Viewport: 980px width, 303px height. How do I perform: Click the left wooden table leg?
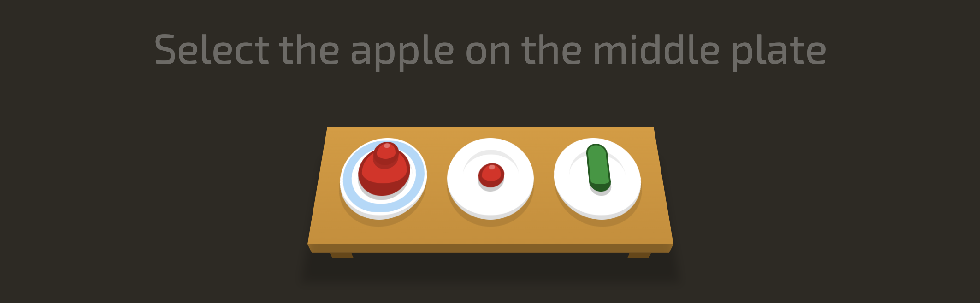(342, 255)
